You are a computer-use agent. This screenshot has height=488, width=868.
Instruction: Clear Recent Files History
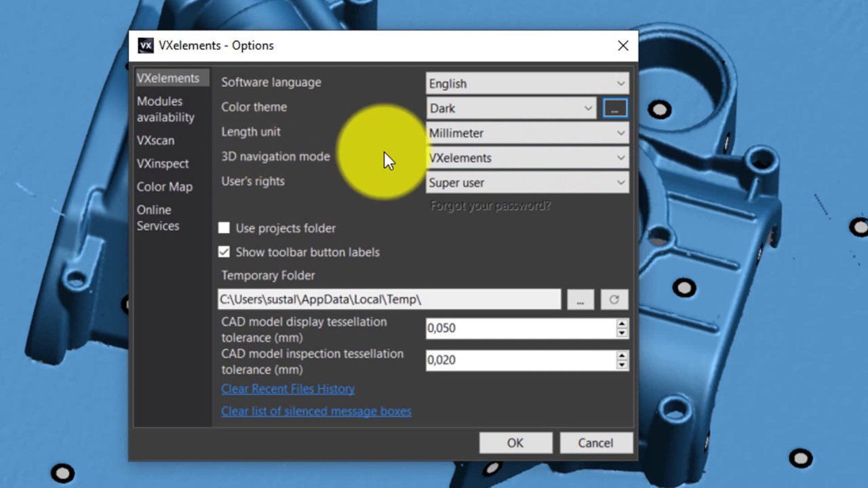tap(288, 388)
